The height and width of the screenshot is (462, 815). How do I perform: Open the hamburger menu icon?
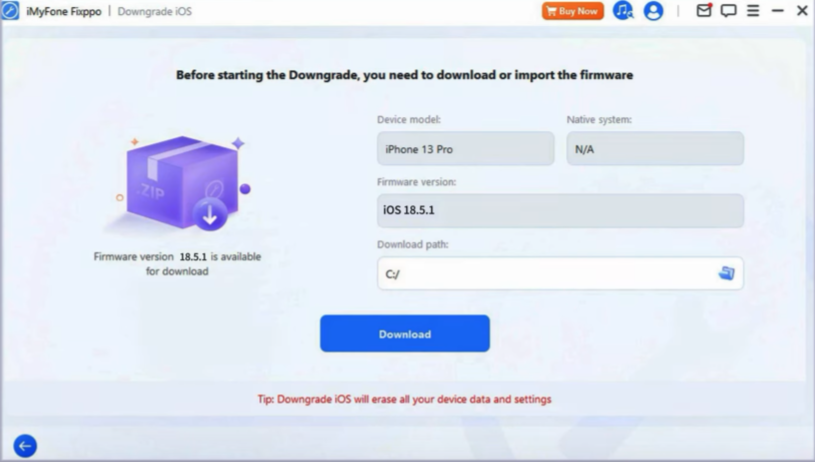753,10
